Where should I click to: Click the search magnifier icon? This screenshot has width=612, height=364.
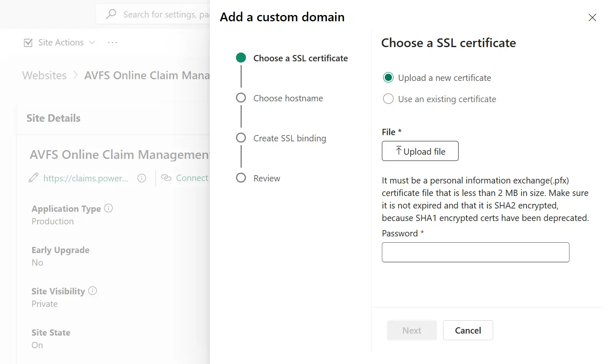(110, 14)
